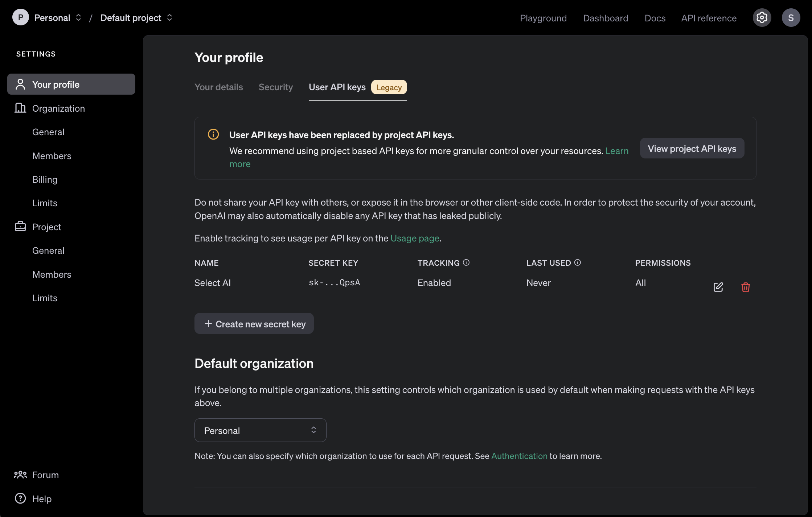Expand the Personal organization switcher
The image size is (812, 517).
[x=78, y=18]
